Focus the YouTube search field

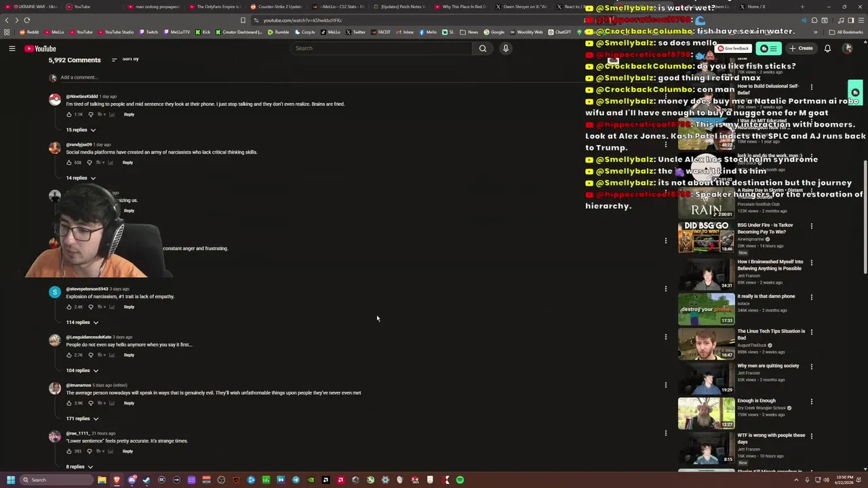click(382, 48)
